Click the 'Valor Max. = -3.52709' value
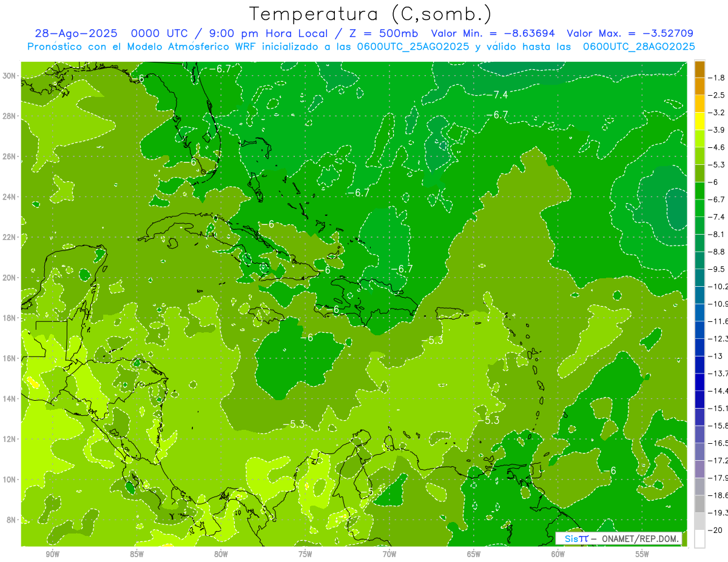Image resolution: width=728 pixels, height=562 pixels. tap(630, 33)
